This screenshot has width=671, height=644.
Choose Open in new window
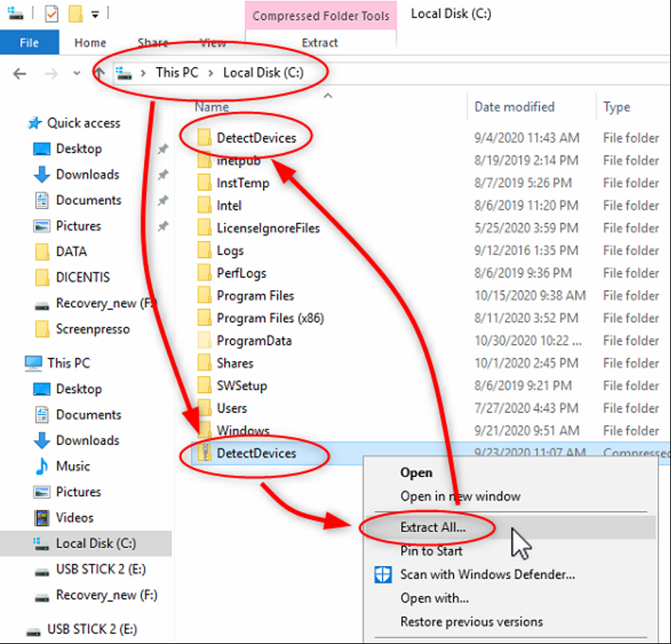pos(460,496)
